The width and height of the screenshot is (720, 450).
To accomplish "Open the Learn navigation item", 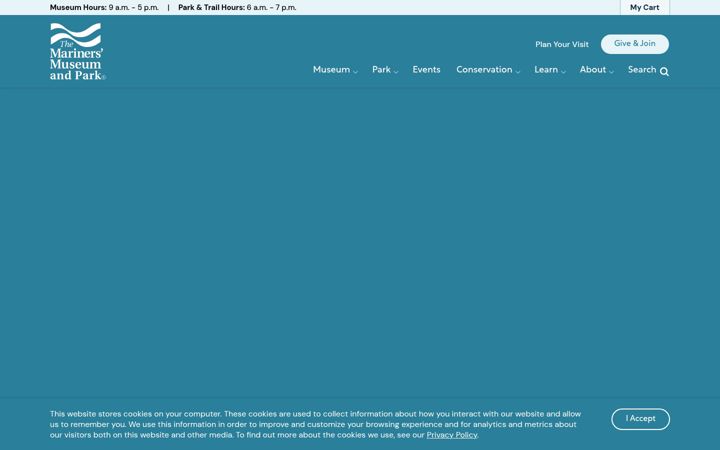I will [x=546, y=69].
